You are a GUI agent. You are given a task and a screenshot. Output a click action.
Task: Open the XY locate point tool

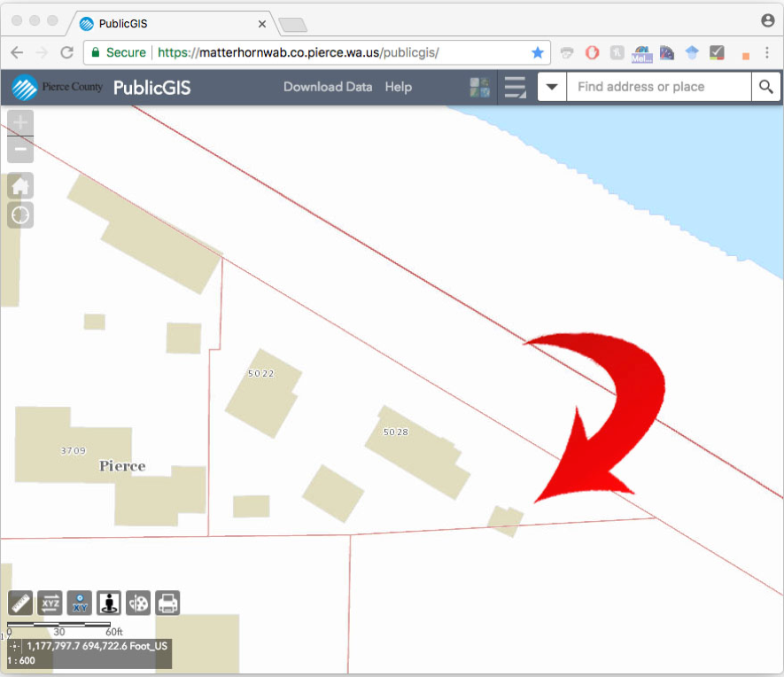80,603
